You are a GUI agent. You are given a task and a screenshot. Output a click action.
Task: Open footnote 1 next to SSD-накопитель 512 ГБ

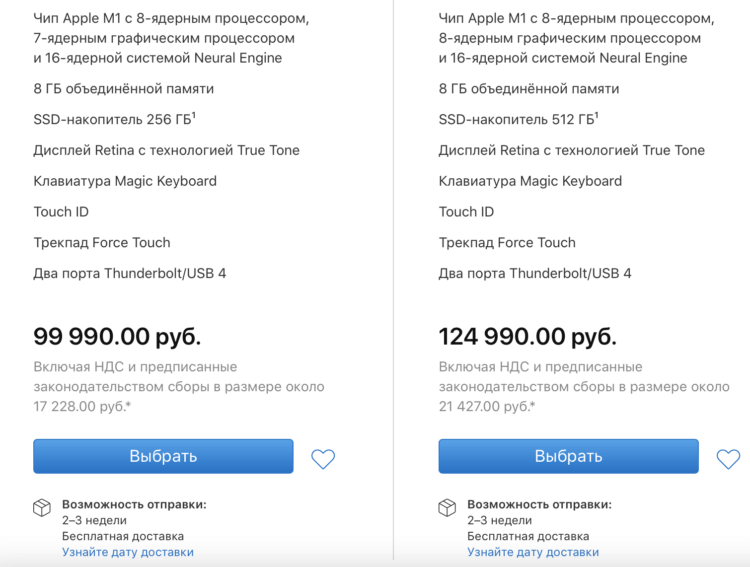tap(596, 115)
